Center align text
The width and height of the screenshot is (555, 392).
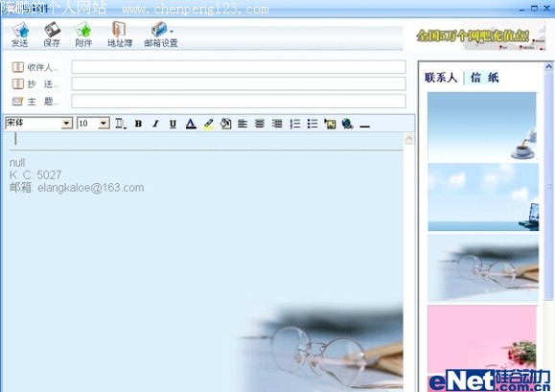260,124
